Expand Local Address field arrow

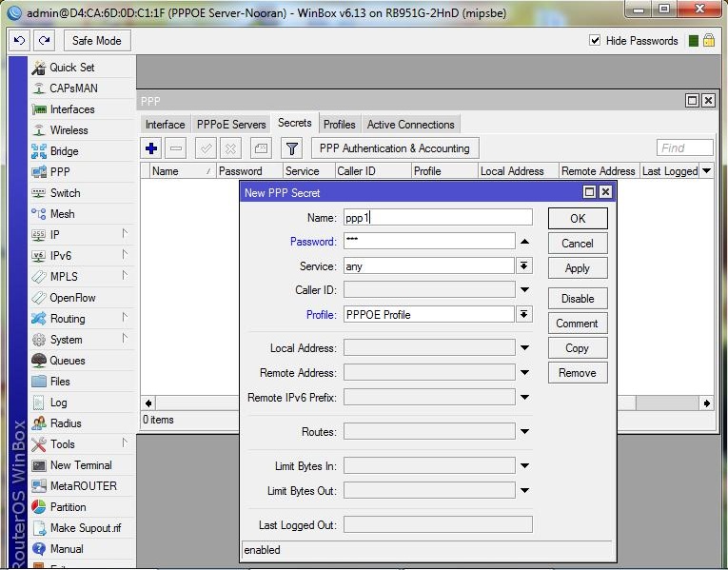point(524,347)
